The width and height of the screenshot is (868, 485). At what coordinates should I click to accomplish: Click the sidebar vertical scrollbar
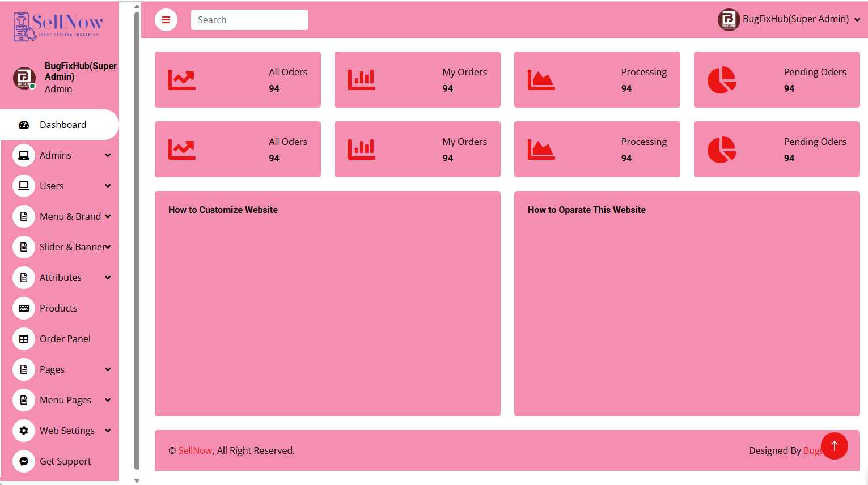click(x=137, y=238)
